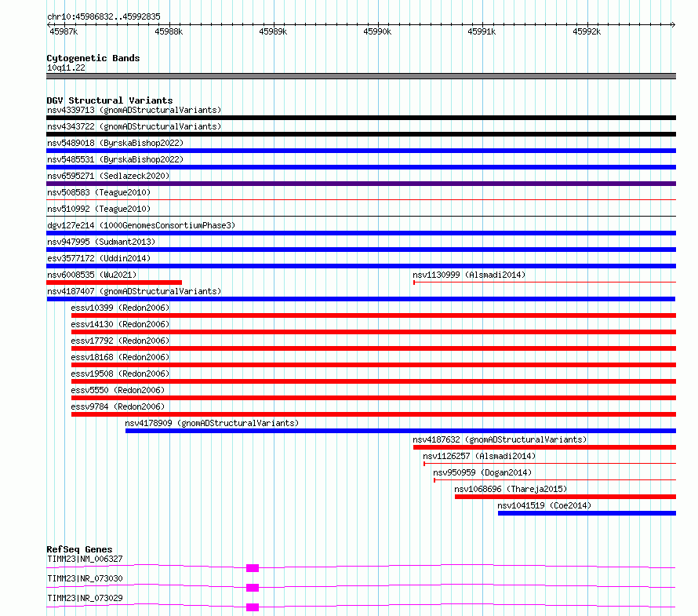Click the magenta exon box of NM_006327
This screenshot has width=698, height=616.
tap(253, 568)
